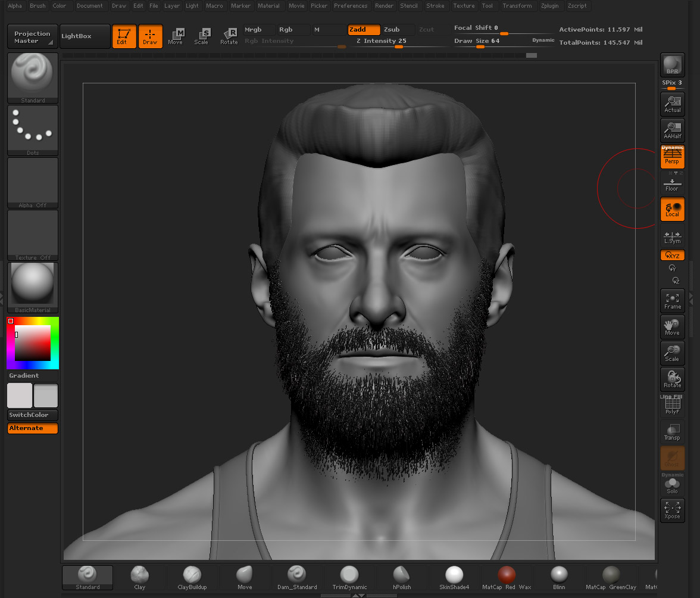Apply the MatCap GreenClay material
This screenshot has width=700, height=598.
coord(611,578)
